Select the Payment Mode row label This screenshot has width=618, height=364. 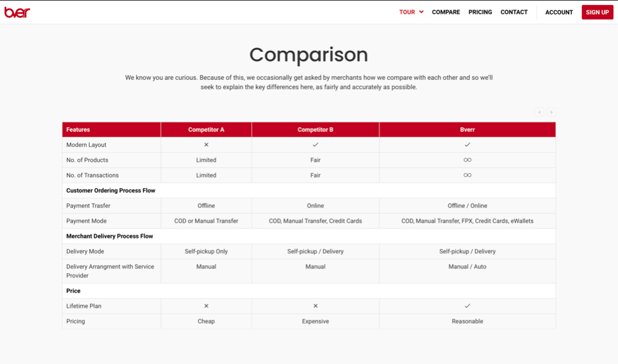(x=86, y=221)
